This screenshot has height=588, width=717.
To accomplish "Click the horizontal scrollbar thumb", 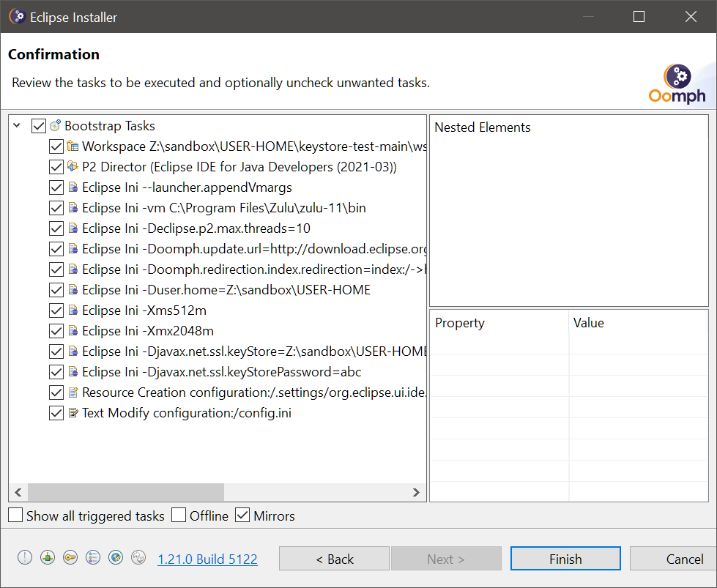I will tap(126, 492).
